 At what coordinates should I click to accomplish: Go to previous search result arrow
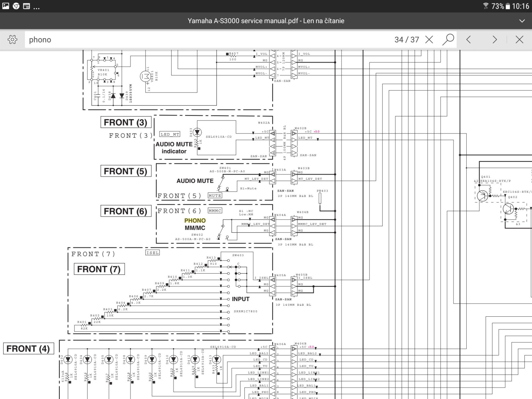[x=468, y=39]
